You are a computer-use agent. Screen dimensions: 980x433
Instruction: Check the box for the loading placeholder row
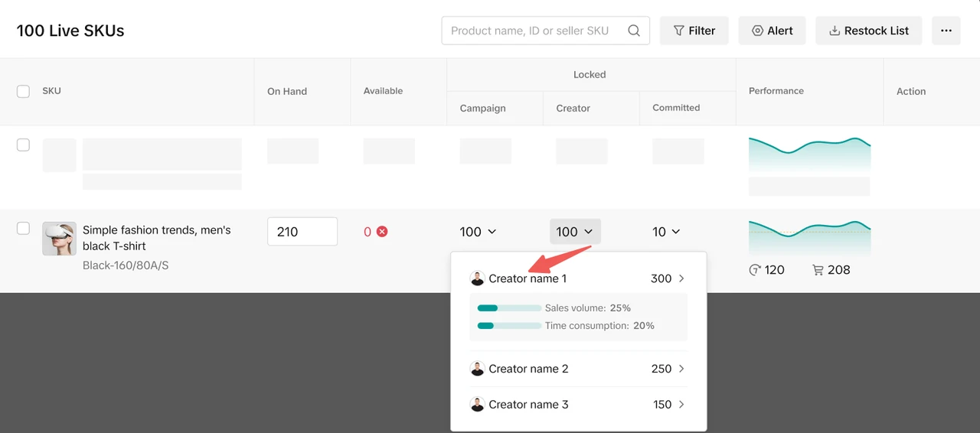point(24,145)
